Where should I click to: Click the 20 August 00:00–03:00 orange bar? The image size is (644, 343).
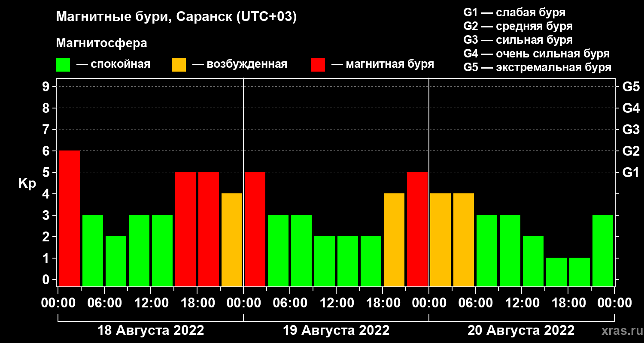[x=440, y=240]
